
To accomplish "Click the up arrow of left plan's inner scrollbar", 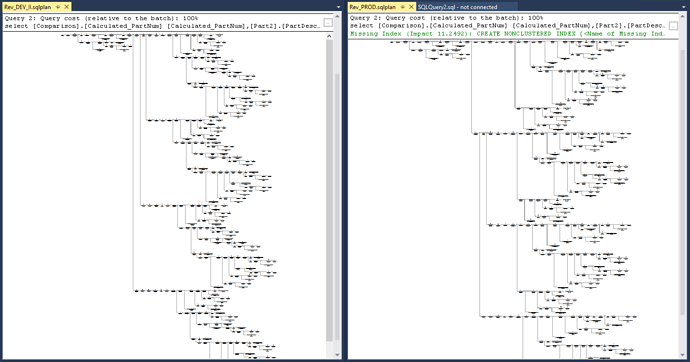I will click(x=329, y=37).
